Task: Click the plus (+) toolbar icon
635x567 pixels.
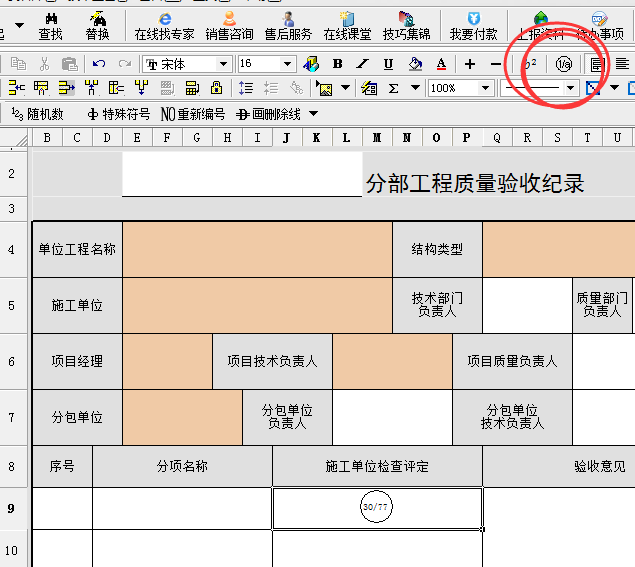Action: pos(470,64)
